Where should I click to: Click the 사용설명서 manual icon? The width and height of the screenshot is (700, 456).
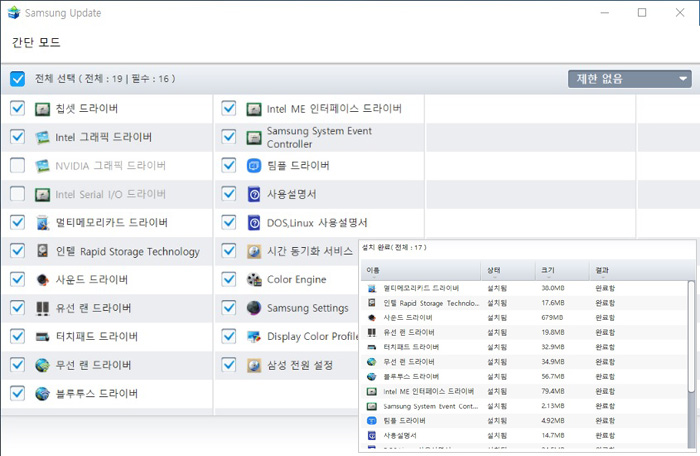coord(254,194)
